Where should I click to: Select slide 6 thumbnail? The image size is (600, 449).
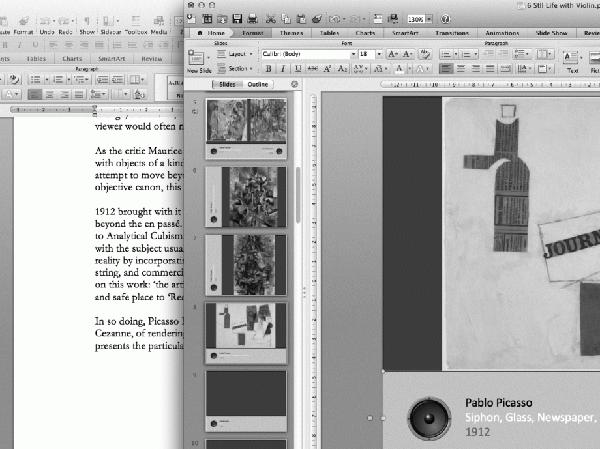(x=246, y=197)
